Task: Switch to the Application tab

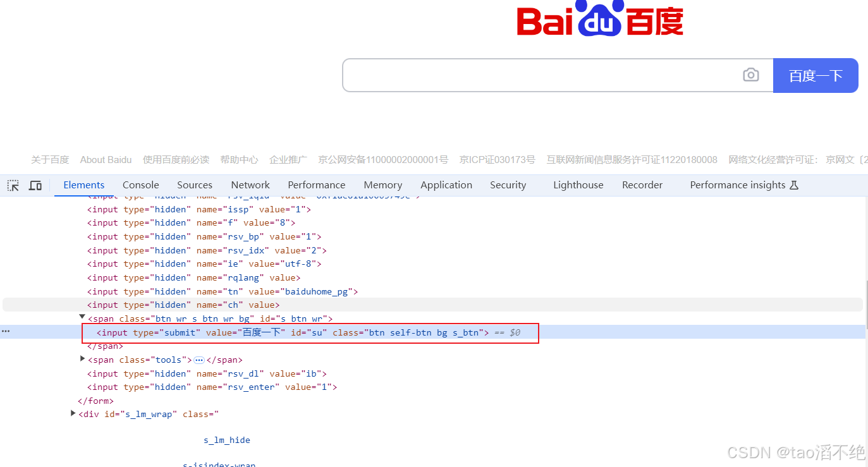Action: coord(446,185)
